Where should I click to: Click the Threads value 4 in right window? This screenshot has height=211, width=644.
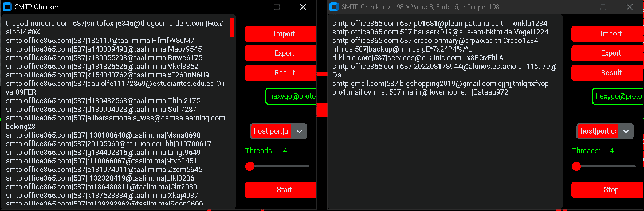(x=611, y=151)
